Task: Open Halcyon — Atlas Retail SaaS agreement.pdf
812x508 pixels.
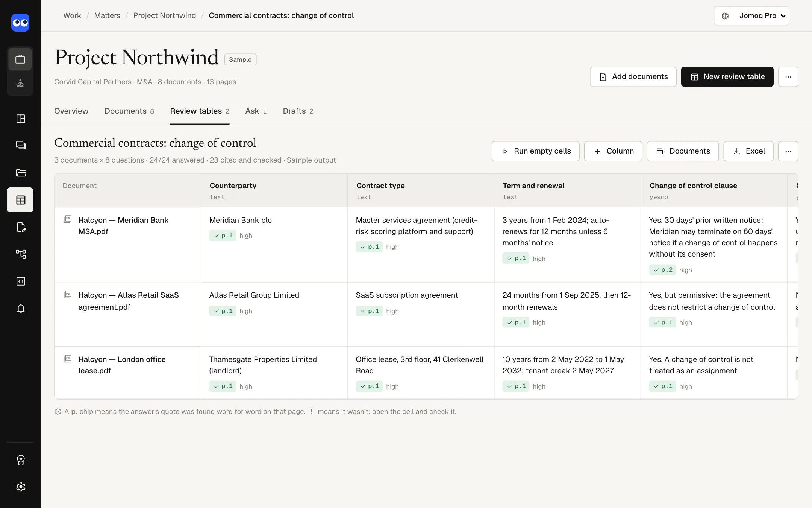Action: [x=129, y=301]
